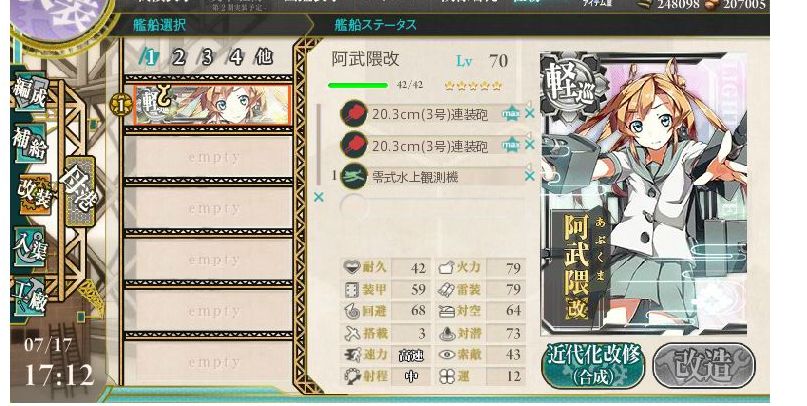Click the 改造 remodel button

tap(704, 365)
